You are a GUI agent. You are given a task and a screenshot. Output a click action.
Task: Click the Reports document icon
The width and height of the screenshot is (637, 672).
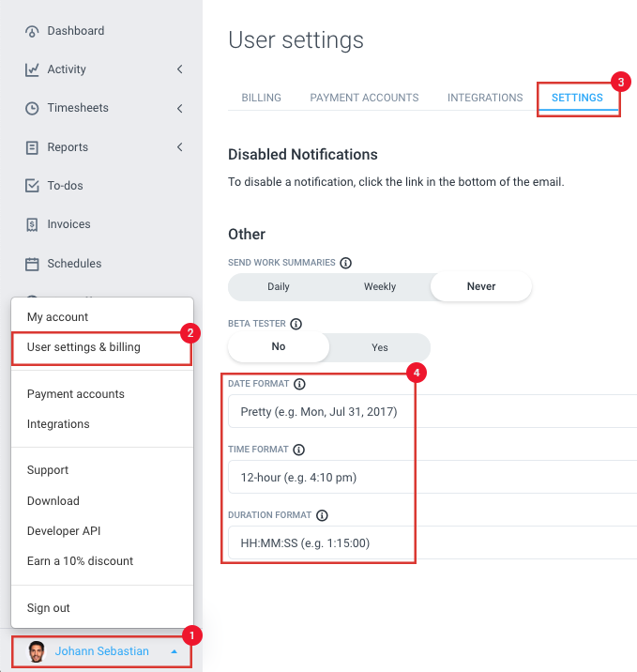32,147
